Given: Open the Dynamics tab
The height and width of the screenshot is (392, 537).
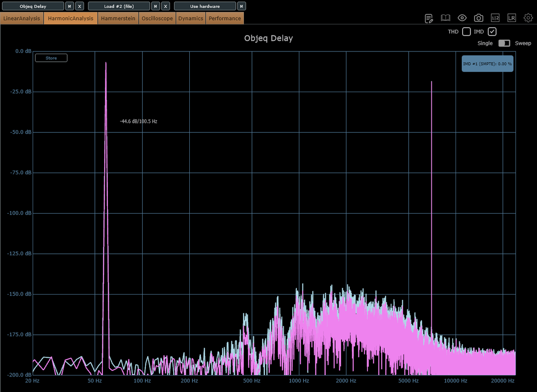Looking at the screenshot, I should pos(191,18).
